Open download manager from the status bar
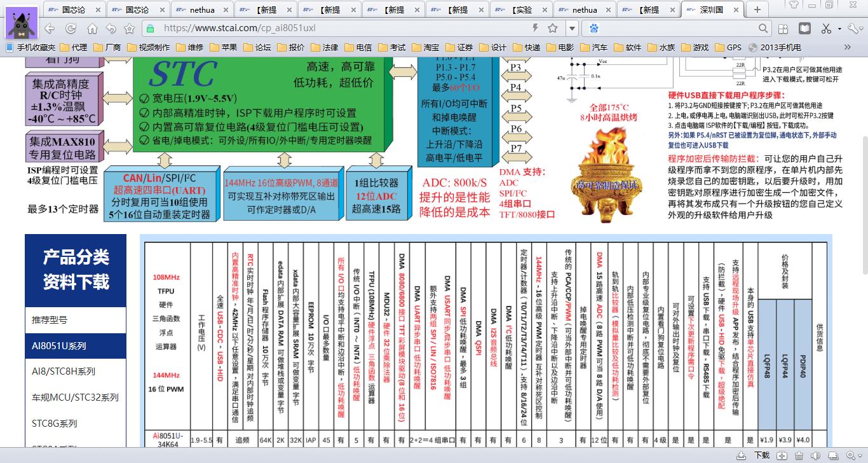The width and height of the screenshot is (868, 463). (x=742, y=456)
